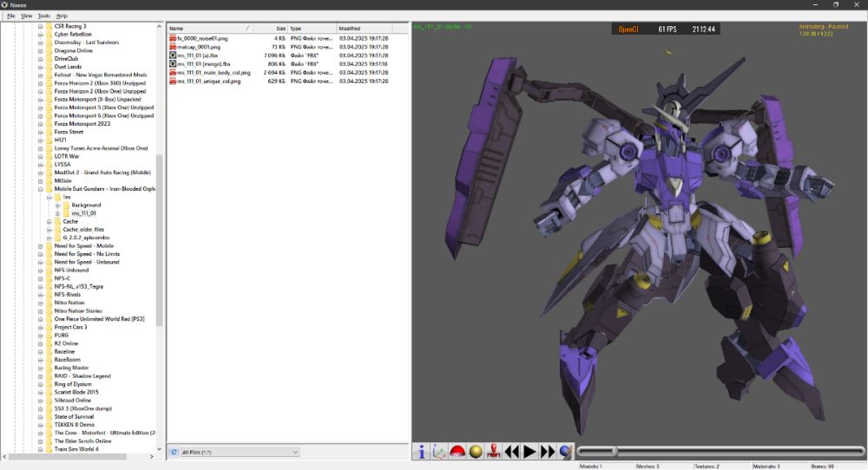
Task: Rewind animation with double-left arrows
Action: 511,452
